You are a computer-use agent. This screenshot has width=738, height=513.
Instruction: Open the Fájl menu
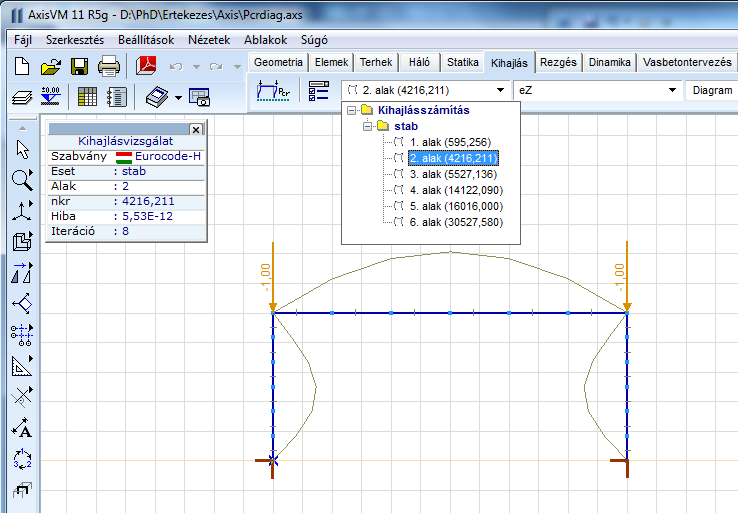pos(23,40)
